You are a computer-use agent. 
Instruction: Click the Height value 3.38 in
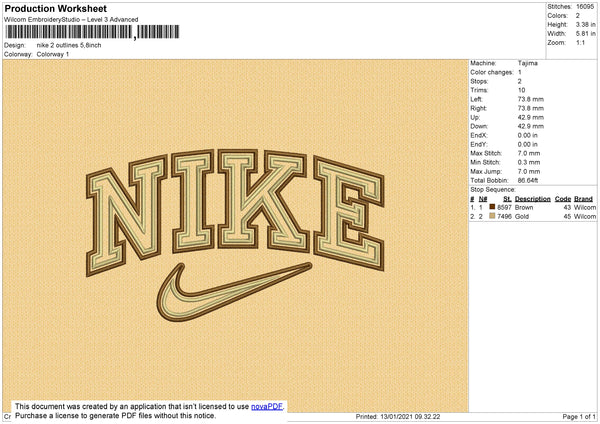point(585,24)
